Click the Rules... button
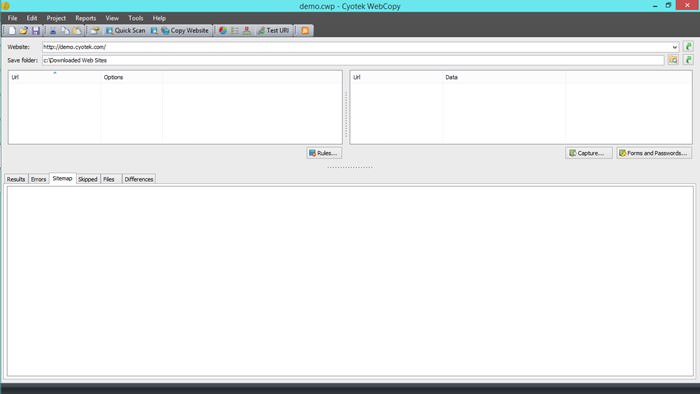 [x=325, y=153]
